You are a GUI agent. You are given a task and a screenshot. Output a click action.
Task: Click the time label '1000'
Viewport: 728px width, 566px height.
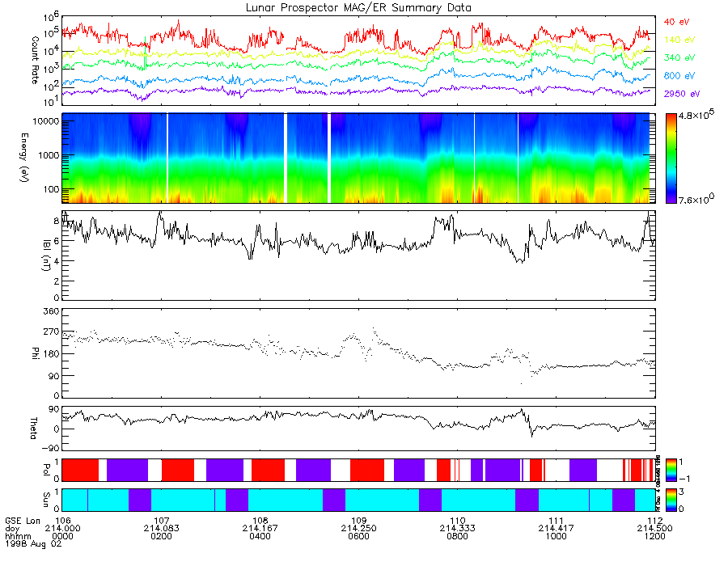557,536
